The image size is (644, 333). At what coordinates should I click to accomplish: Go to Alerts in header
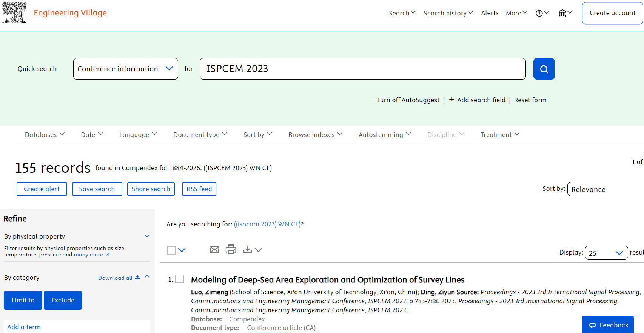click(x=490, y=13)
